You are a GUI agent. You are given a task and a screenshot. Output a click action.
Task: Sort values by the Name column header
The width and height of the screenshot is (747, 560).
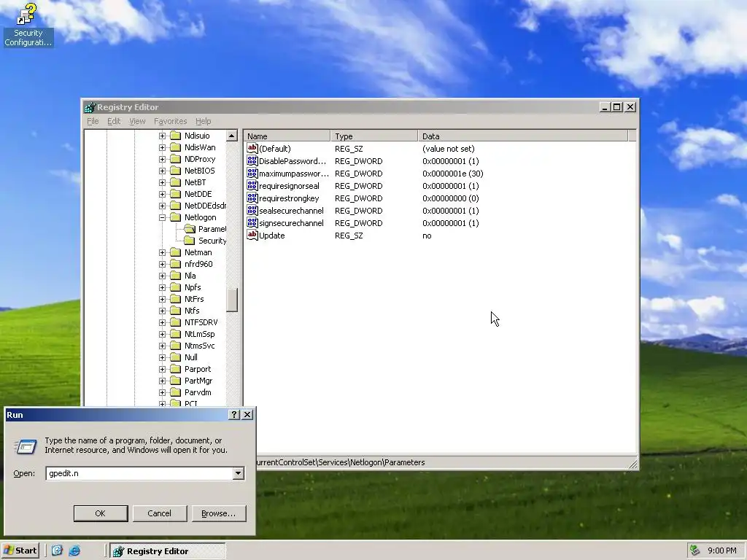287,136
